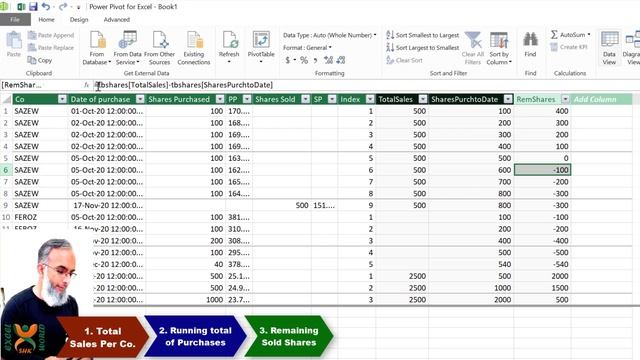Click From Other Sources
640x360 pixels.
[159, 48]
